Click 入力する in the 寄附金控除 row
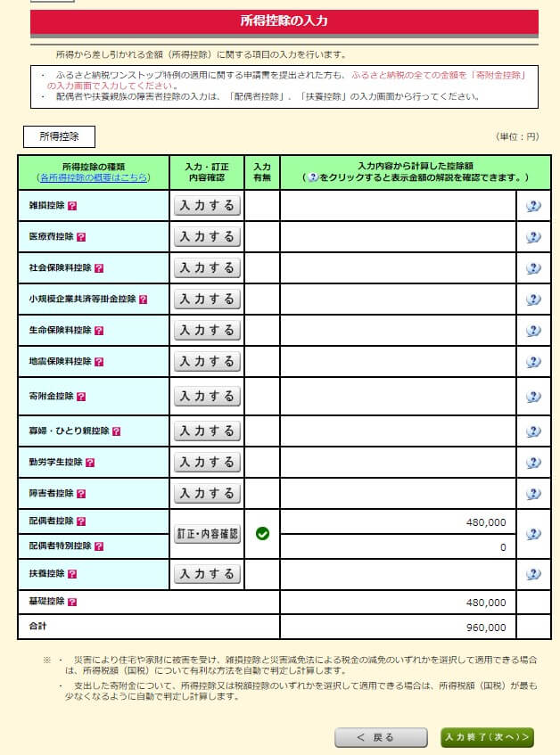 [207, 397]
